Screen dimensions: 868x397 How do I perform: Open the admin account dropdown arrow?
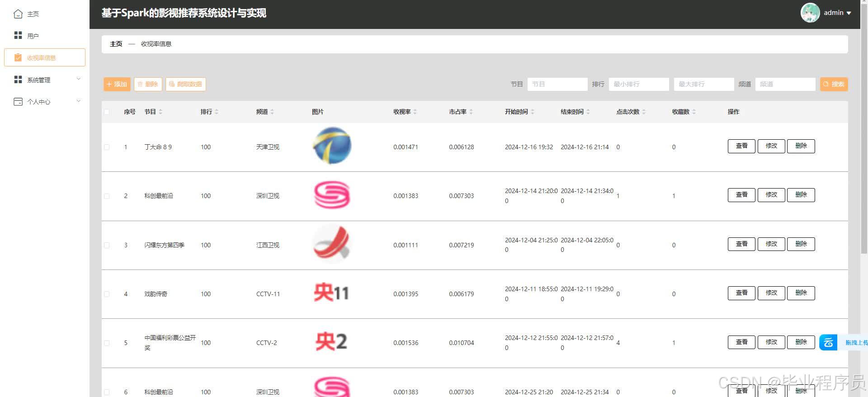(849, 13)
